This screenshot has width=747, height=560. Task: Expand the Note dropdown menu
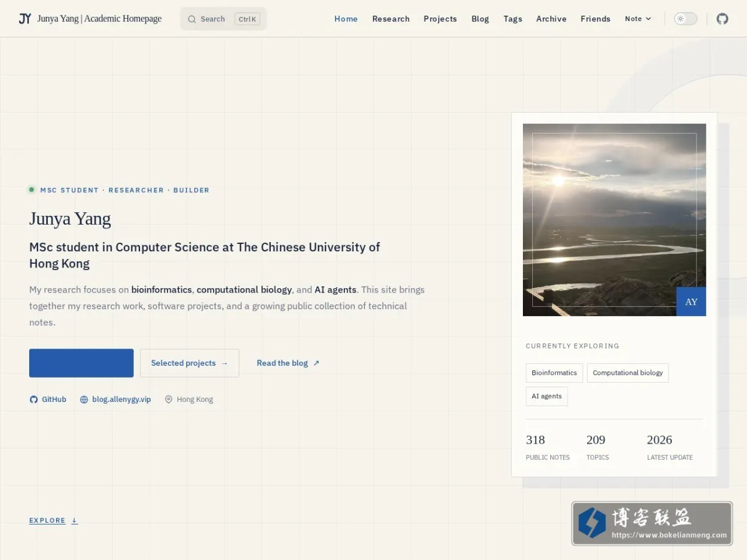638,19
